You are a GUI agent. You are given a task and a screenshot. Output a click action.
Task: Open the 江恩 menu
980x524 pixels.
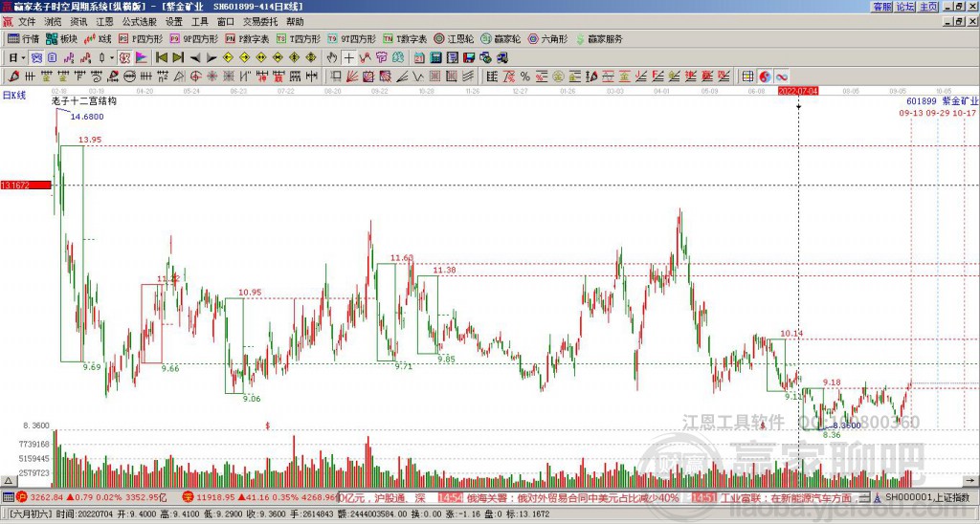[x=105, y=22]
